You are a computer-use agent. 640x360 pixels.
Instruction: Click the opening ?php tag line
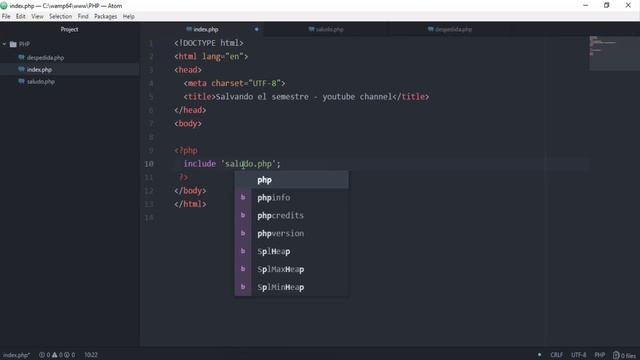tap(186, 151)
